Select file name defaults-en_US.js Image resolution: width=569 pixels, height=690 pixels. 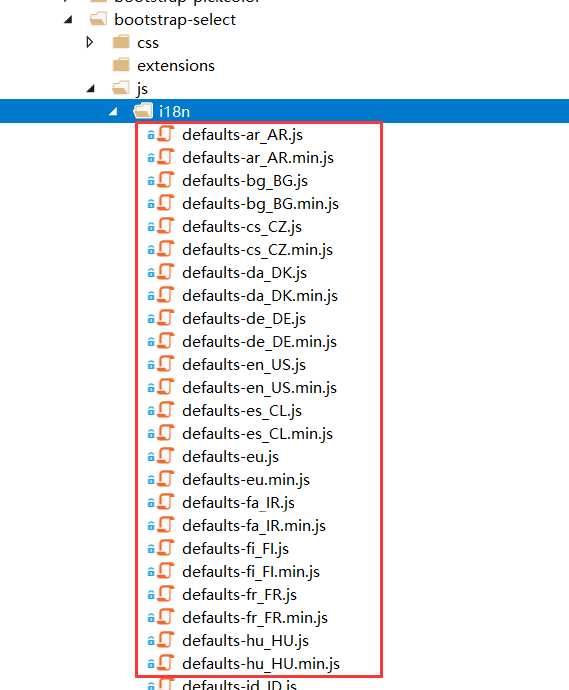point(244,365)
